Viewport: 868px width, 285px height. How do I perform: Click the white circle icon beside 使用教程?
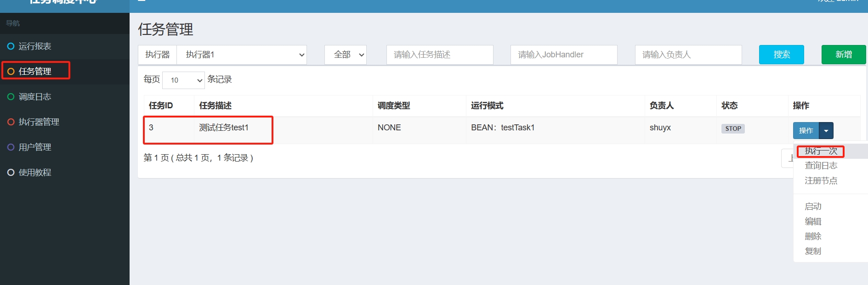click(11, 172)
